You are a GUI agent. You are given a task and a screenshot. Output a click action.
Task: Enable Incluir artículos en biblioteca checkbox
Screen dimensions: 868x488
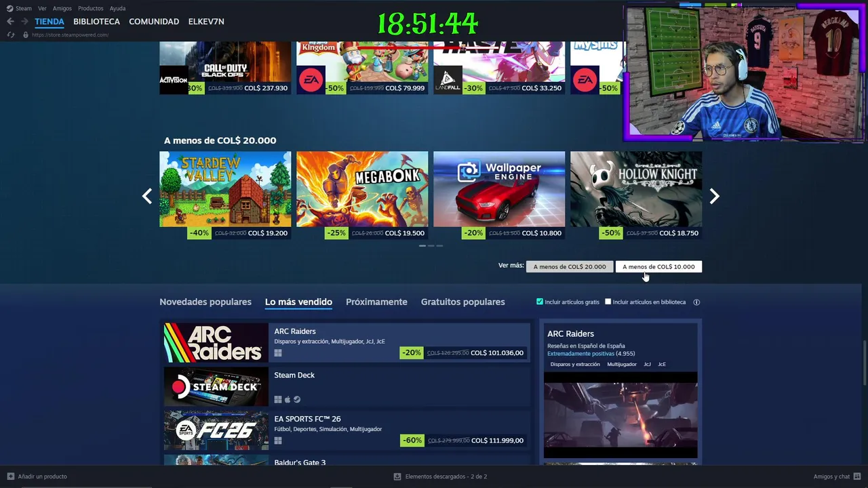608,302
